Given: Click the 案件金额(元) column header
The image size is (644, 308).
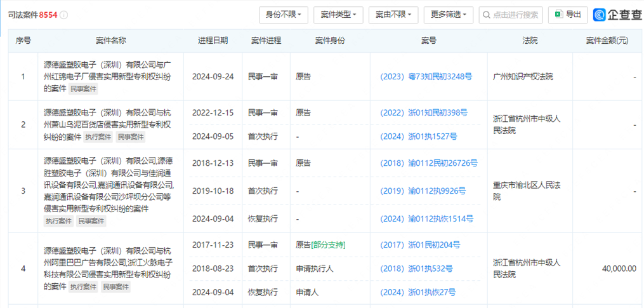Looking at the screenshot, I should [x=607, y=41].
